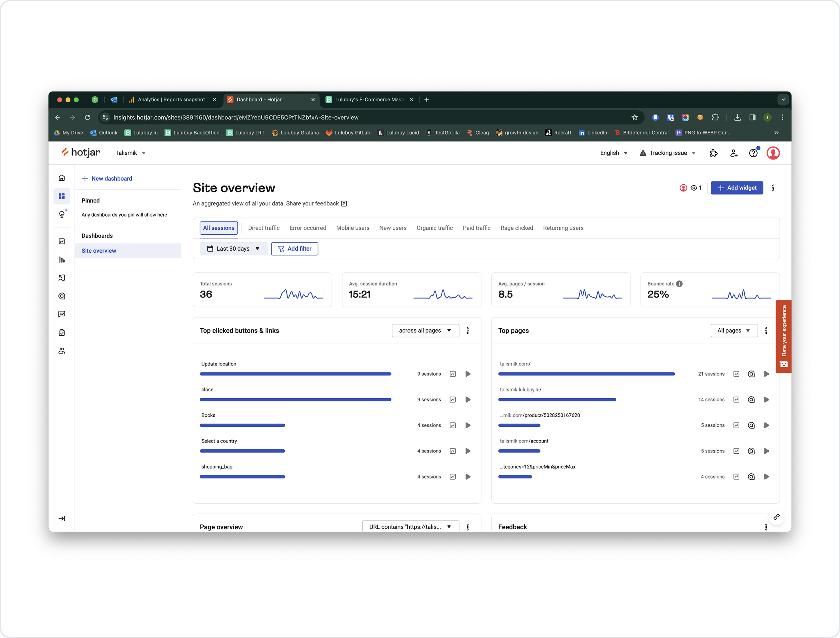Click the Add widget button

click(x=736, y=188)
